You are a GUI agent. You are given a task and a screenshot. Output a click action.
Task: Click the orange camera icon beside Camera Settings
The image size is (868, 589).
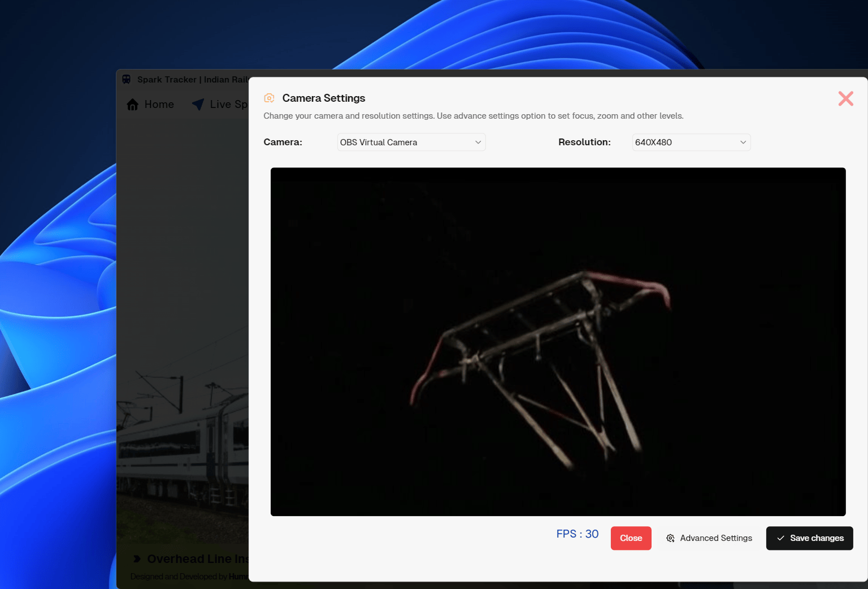click(x=269, y=98)
